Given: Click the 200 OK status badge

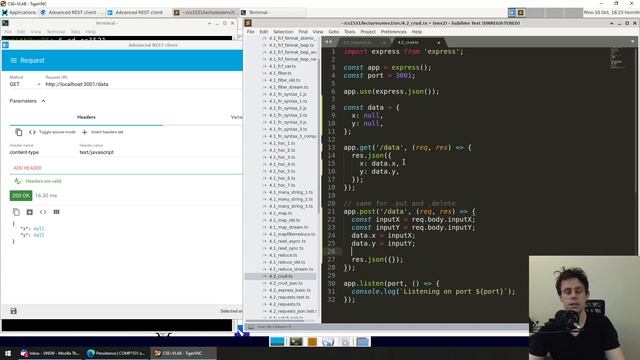Looking at the screenshot, I should (x=21, y=196).
